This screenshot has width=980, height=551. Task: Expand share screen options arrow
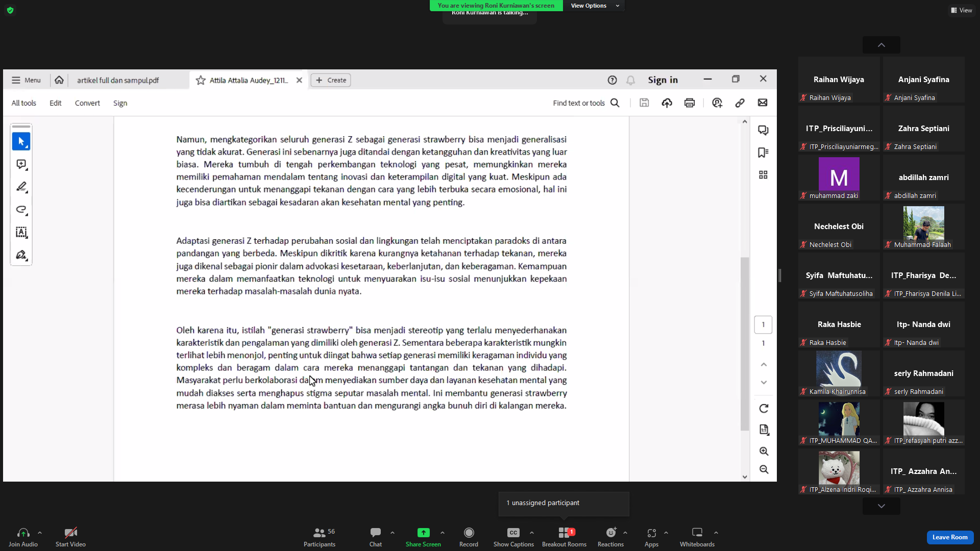coord(443,533)
